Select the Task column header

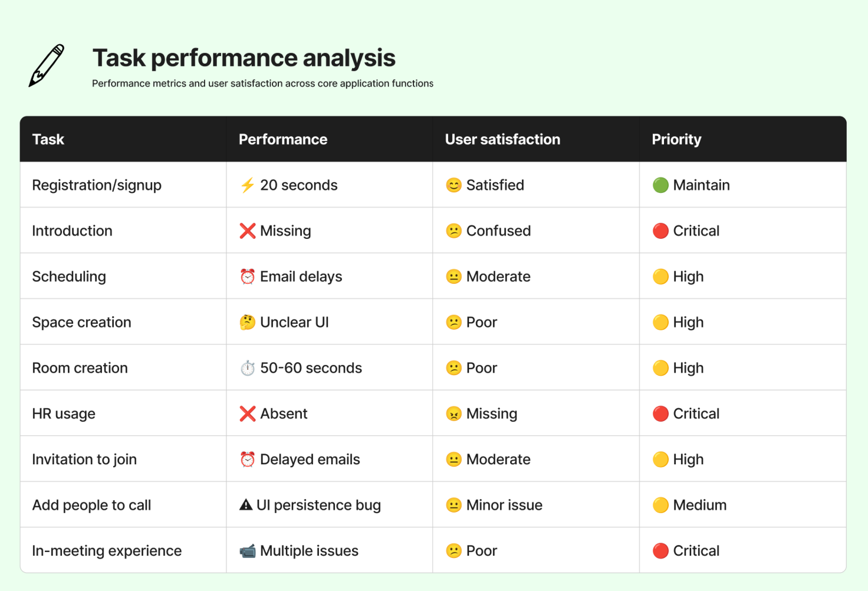click(48, 139)
